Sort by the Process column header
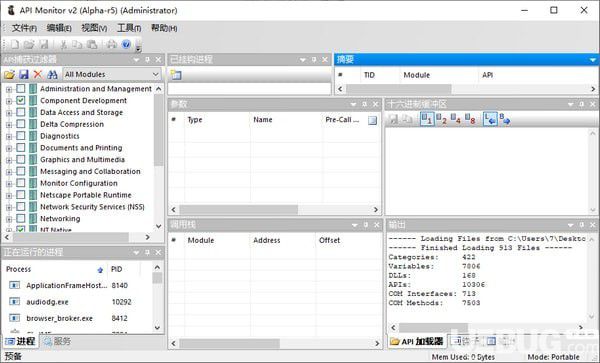The image size is (600, 363). tap(55, 269)
